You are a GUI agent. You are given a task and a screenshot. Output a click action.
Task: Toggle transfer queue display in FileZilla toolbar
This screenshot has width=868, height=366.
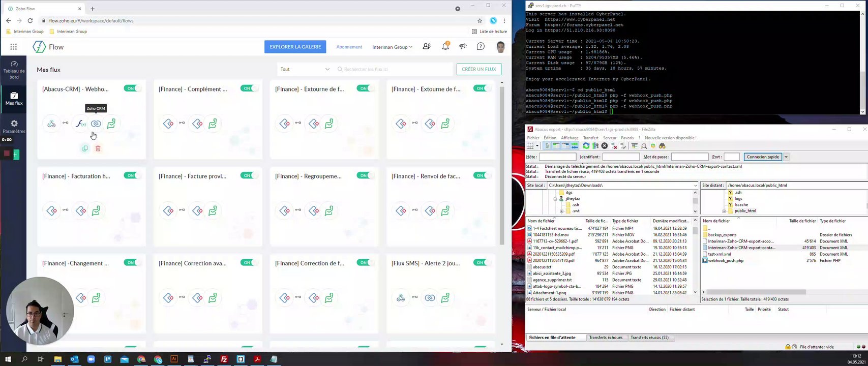click(x=575, y=146)
